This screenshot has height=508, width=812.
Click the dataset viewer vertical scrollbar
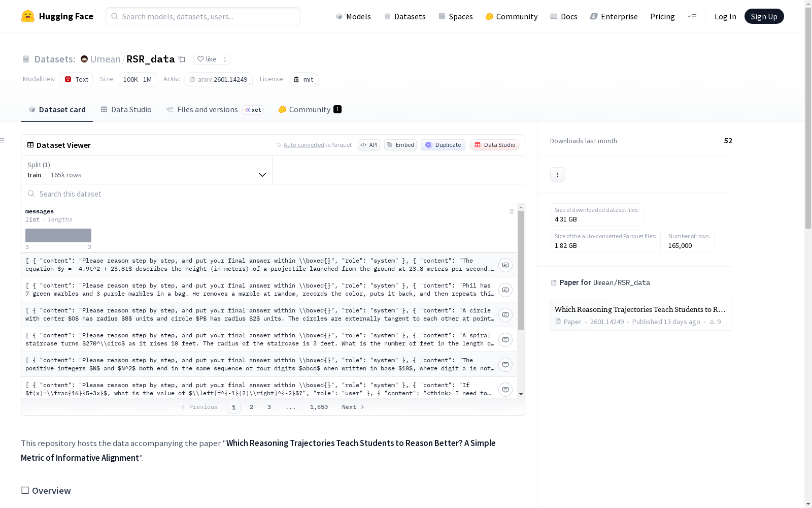click(x=521, y=270)
